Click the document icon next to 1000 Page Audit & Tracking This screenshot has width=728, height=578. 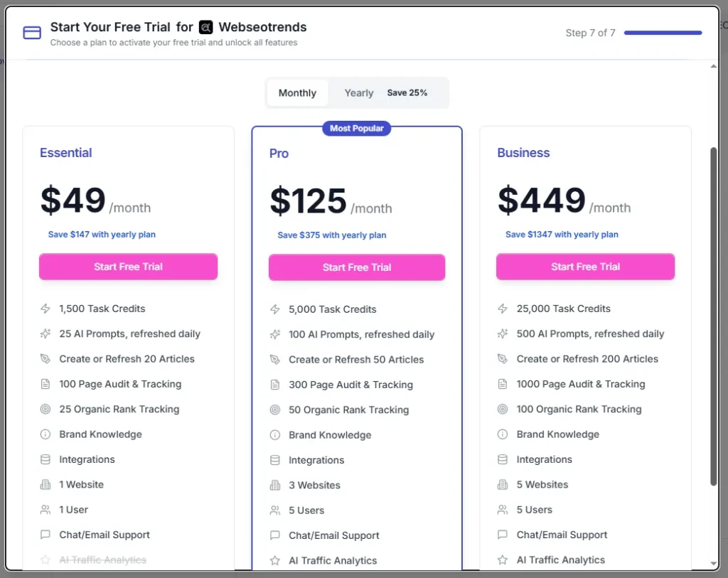click(x=502, y=384)
